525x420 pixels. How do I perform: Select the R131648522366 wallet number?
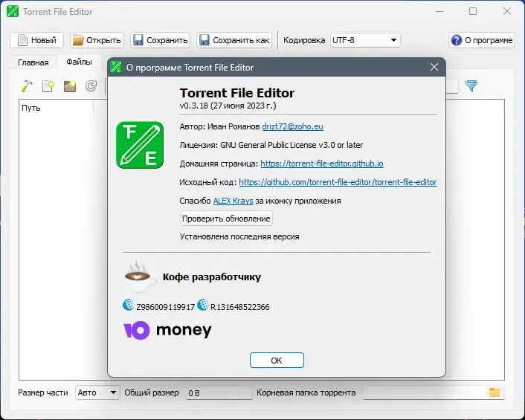tap(239, 307)
